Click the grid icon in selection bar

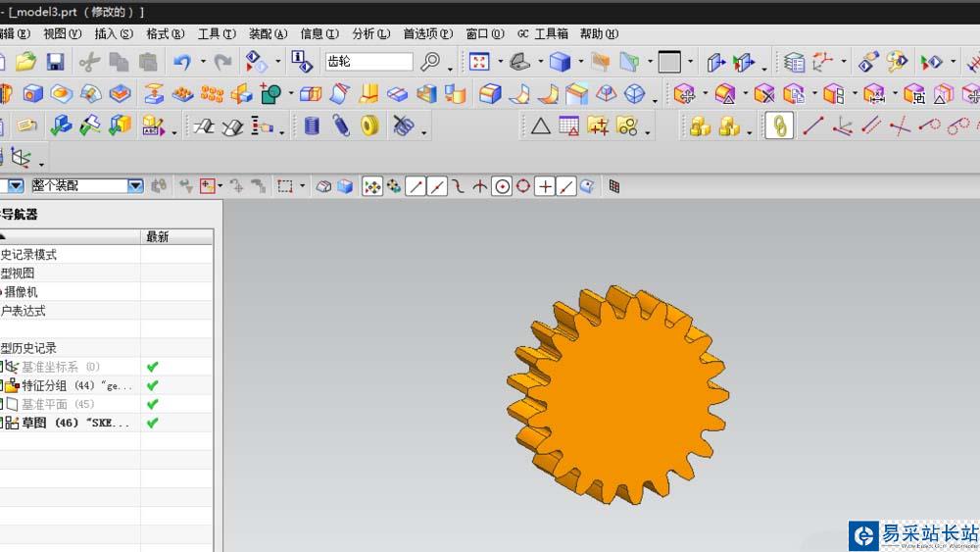point(613,186)
